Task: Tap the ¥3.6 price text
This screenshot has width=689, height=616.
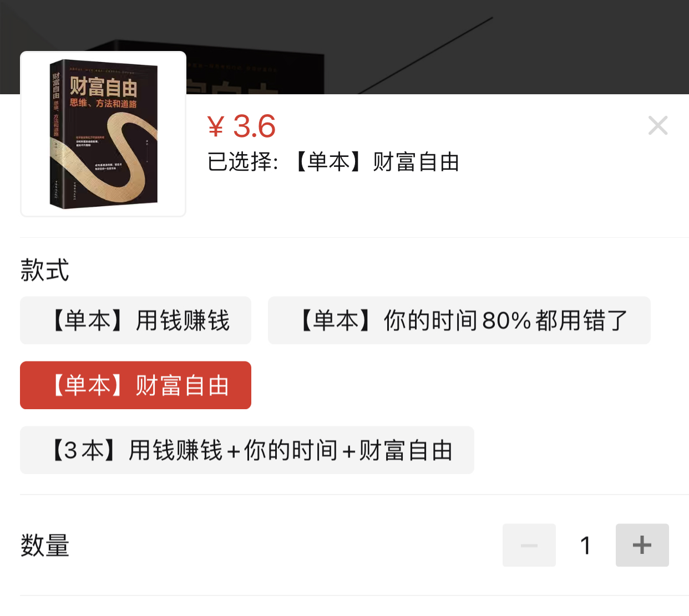Action: pyautogui.click(x=241, y=126)
